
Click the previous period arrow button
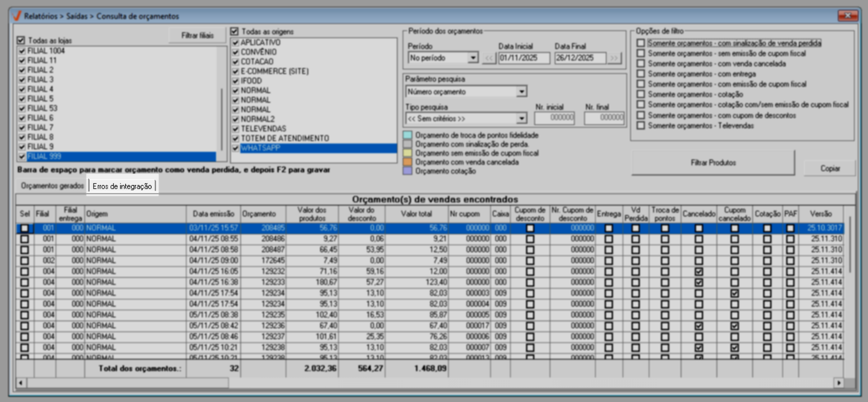click(489, 58)
